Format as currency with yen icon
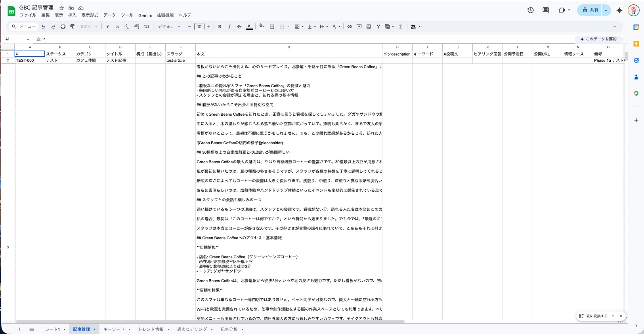Image resolution: width=644 pixels, height=334 pixels. coord(107,27)
